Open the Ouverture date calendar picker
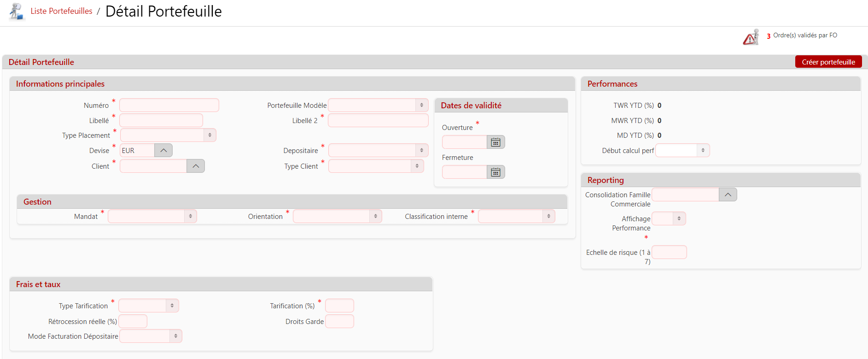This screenshot has height=359, width=868. click(495, 142)
